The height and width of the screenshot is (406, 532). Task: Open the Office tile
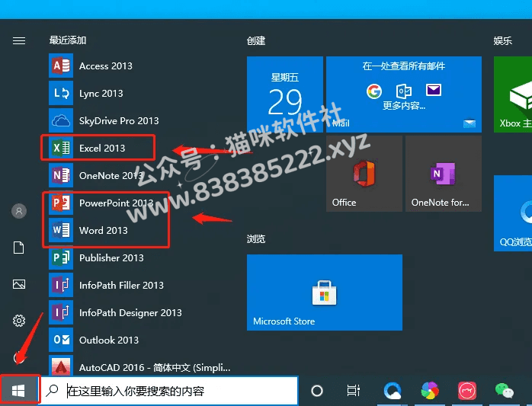[364, 174]
